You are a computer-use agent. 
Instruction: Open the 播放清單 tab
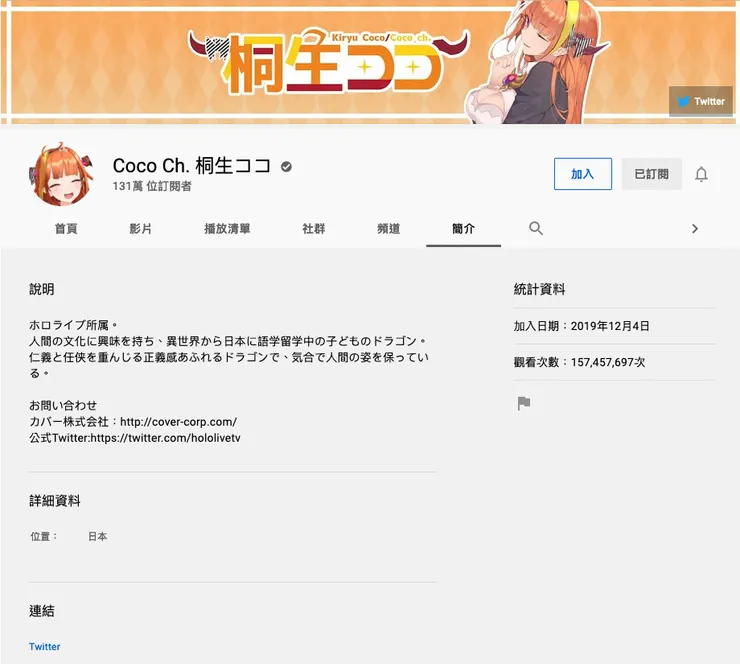click(x=227, y=229)
